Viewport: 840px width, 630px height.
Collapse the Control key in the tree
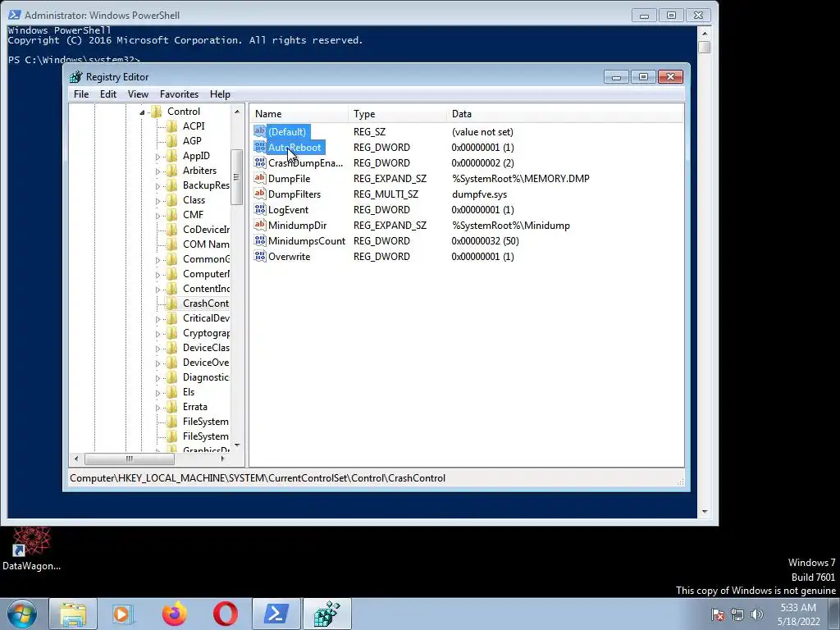click(x=142, y=112)
